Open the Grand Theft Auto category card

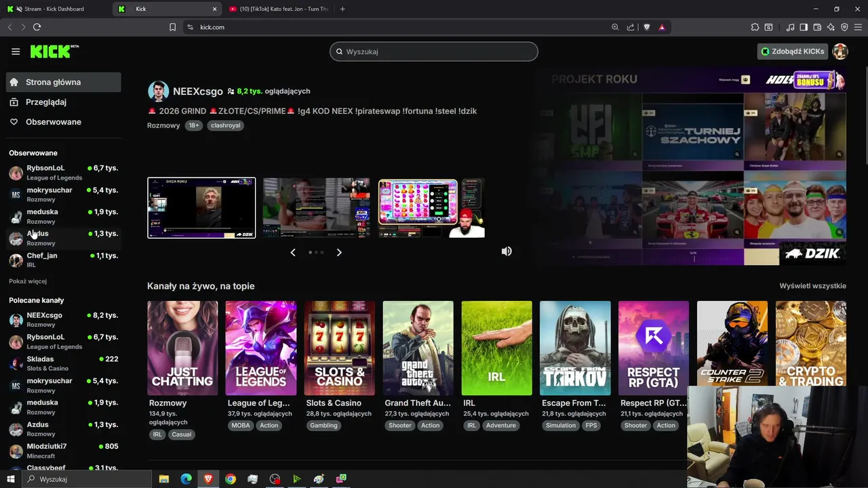coord(418,348)
